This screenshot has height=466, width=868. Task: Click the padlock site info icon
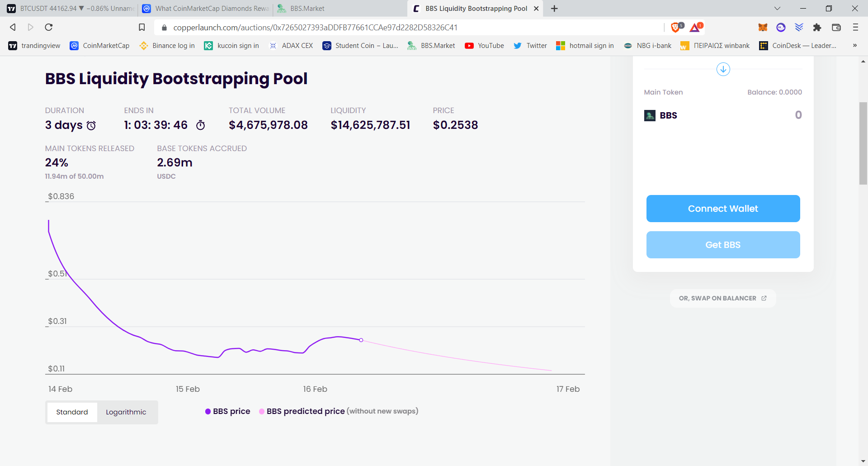[x=164, y=28]
